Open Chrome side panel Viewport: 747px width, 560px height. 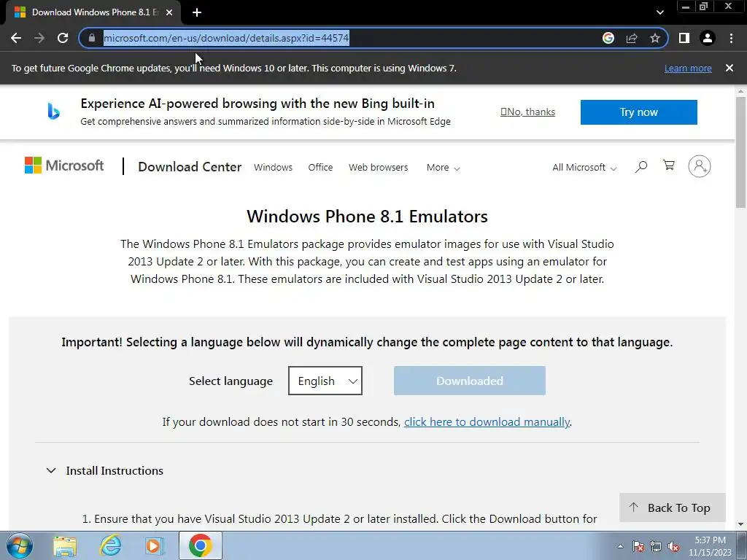tap(684, 38)
